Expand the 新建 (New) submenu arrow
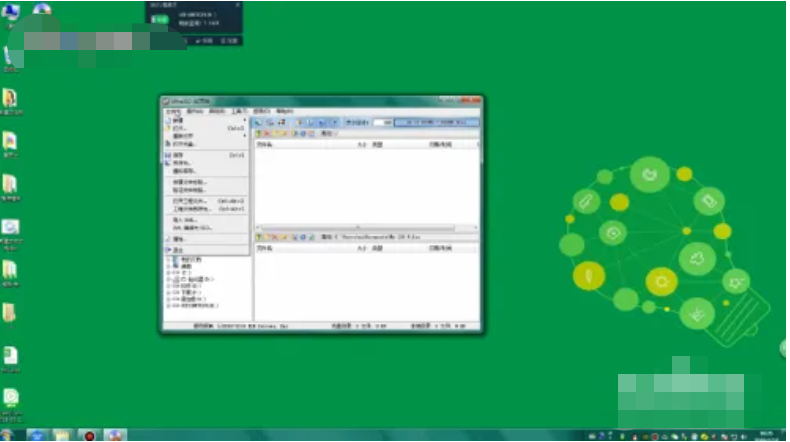The width and height of the screenshot is (790, 442). [245, 120]
